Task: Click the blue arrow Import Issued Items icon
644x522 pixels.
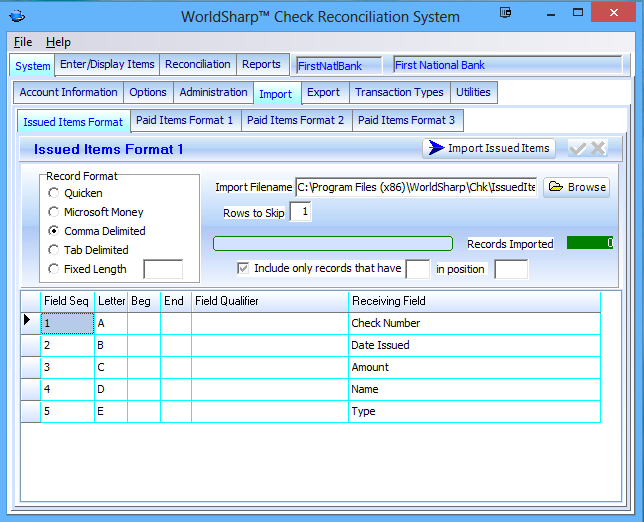Action: [x=434, y=148]
